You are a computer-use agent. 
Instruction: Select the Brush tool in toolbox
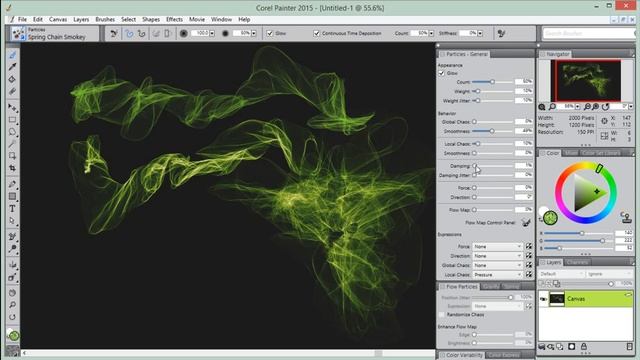tap(12, 55)
